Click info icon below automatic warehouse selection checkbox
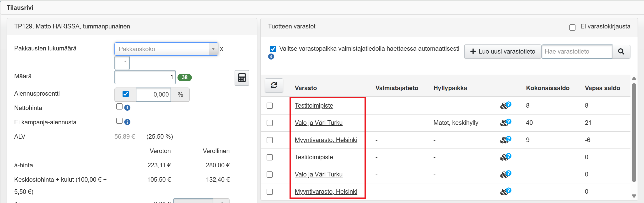Viewport: 644px width, 203px height. pos(271,57)
